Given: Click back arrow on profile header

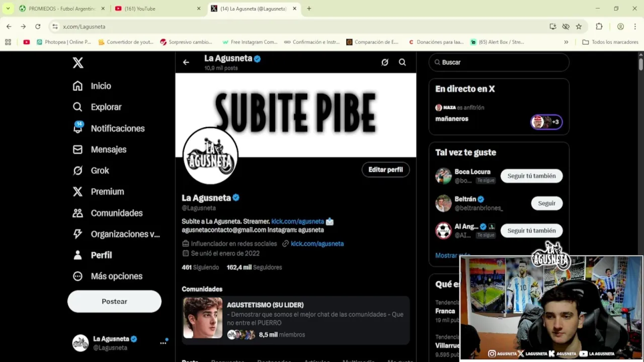Looking at the screenshot, I should pos(186,62).
